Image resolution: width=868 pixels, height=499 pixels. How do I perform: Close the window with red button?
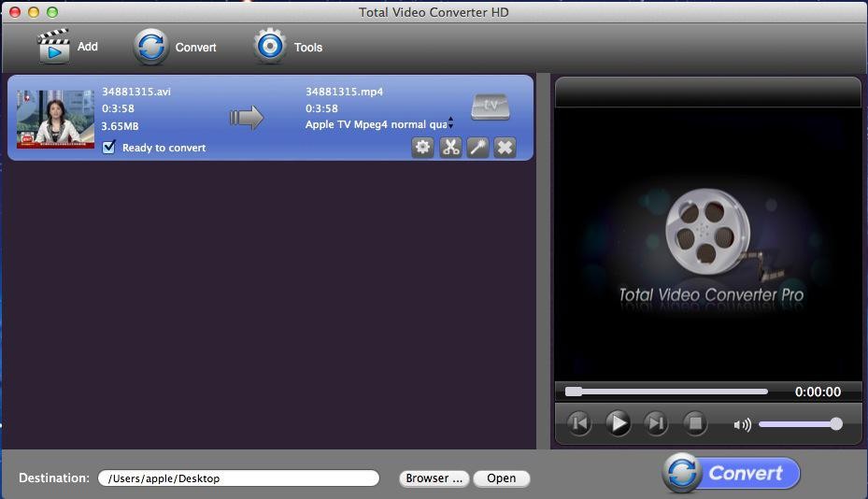15,11
